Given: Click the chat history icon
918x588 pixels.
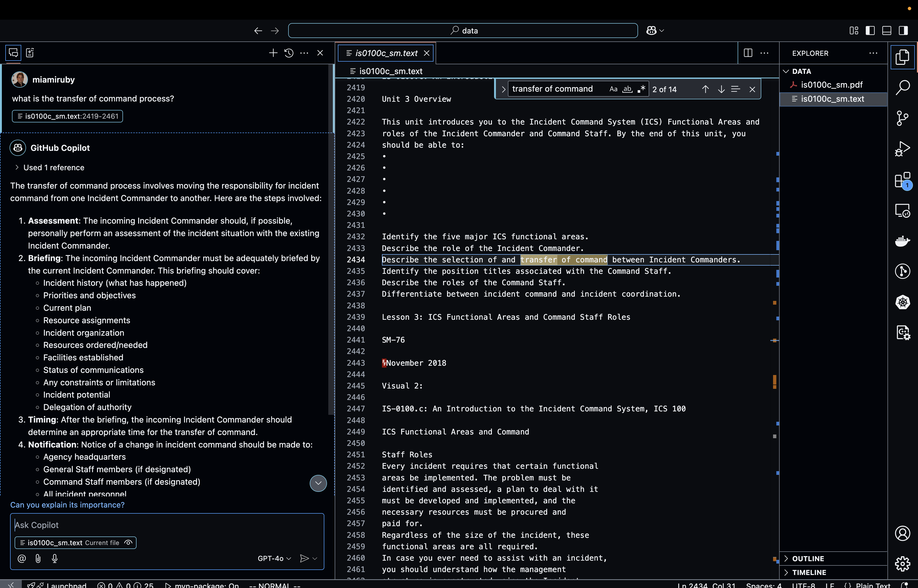Looking at the screenshot, I should pos(289,53).
